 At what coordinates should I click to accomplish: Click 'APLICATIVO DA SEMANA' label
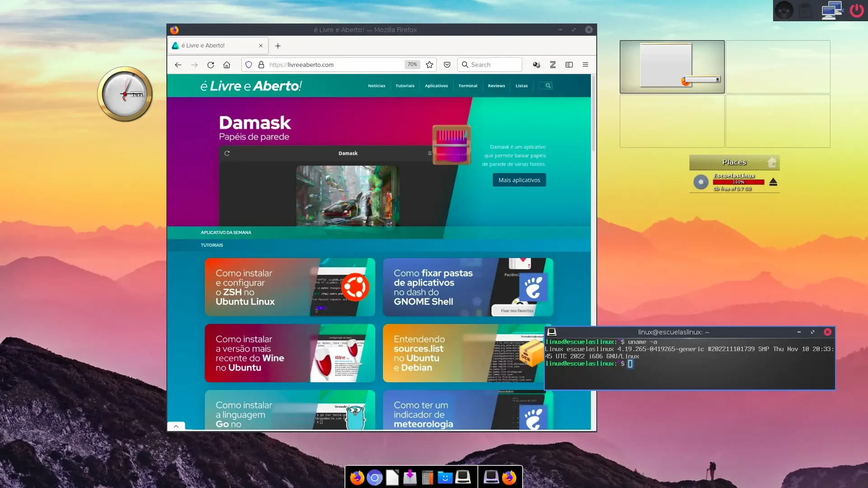click(226, 233)
